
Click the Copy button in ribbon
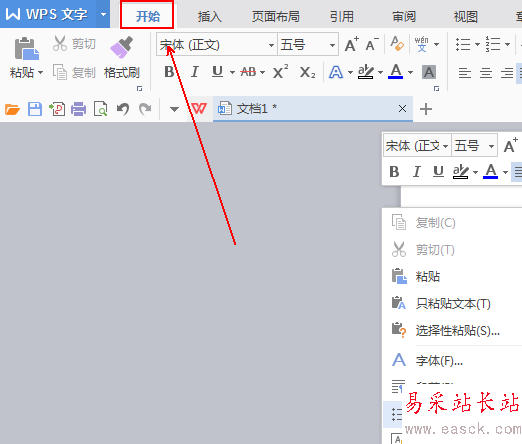[74, 72]
